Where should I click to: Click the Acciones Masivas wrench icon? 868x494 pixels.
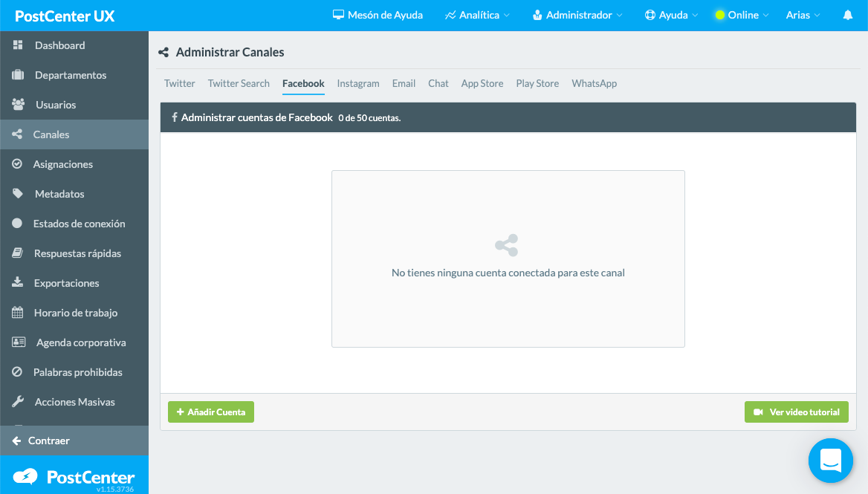pyautogui.click(x=18, y=401)
